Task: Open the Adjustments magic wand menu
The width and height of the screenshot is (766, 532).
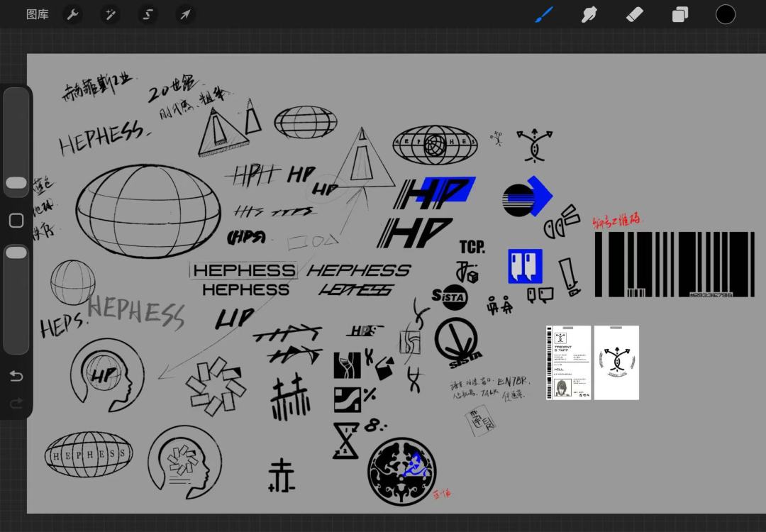Action: pos(110,15)
